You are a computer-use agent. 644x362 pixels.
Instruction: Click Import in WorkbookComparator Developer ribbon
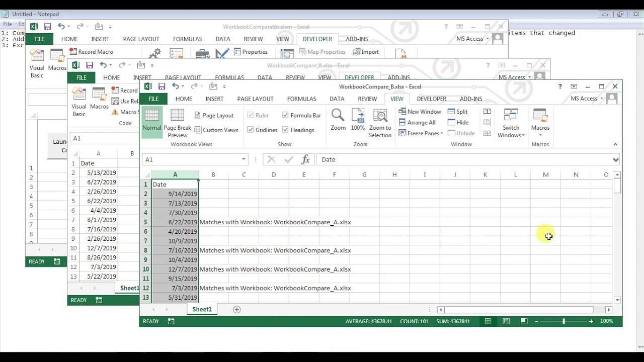tap(365, 52)
